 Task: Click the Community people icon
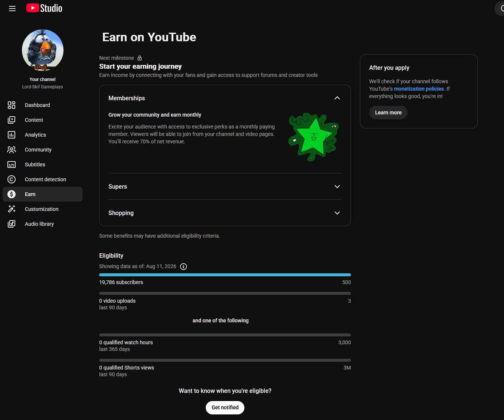pos(12,150)
